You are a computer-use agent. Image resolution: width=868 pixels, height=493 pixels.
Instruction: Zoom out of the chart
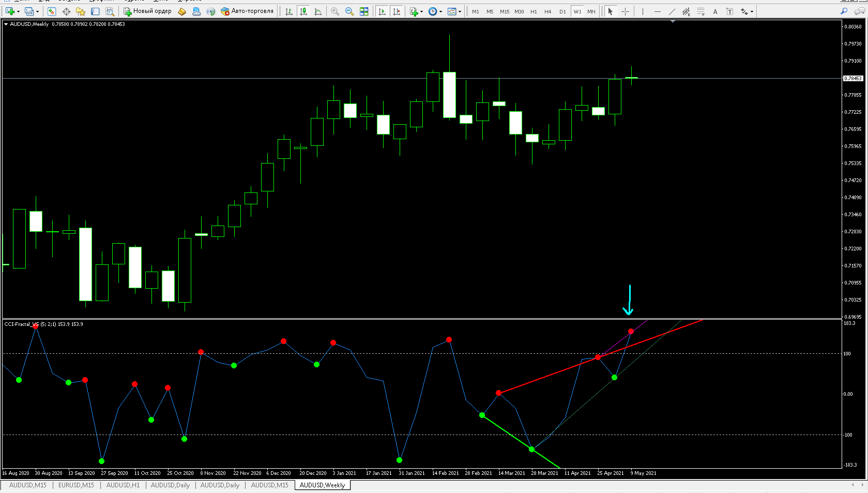pyautogui.click(x=349, y=11)
